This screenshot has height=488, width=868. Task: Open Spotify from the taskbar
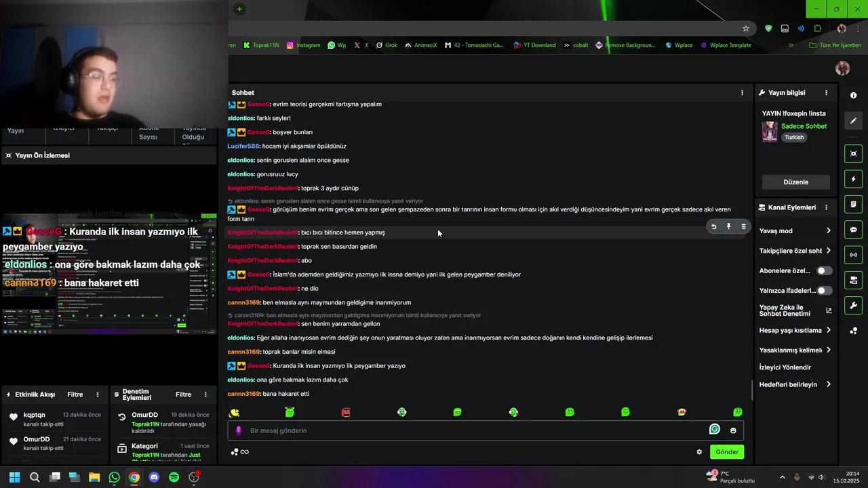(x=174, y=477)
